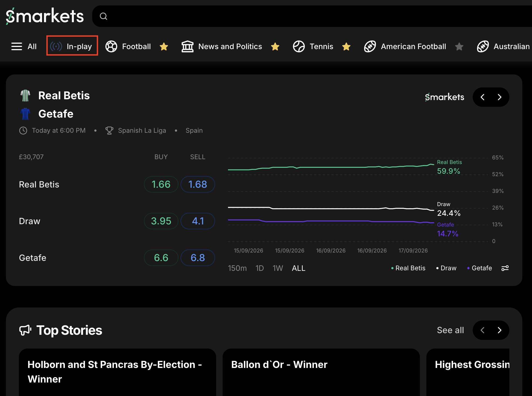This screenshot has width=532, height=396.
Task: Select the 1D chart range
Action: 260,268
